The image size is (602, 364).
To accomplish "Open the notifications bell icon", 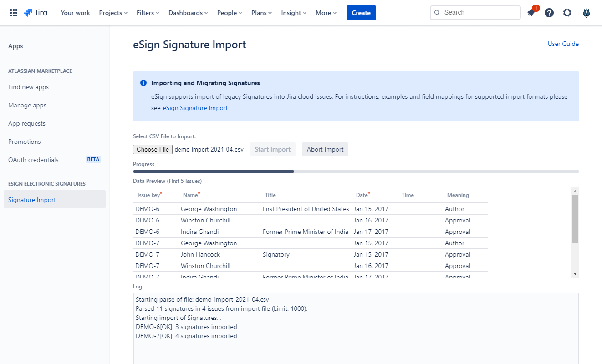I will tap(531, 13).
